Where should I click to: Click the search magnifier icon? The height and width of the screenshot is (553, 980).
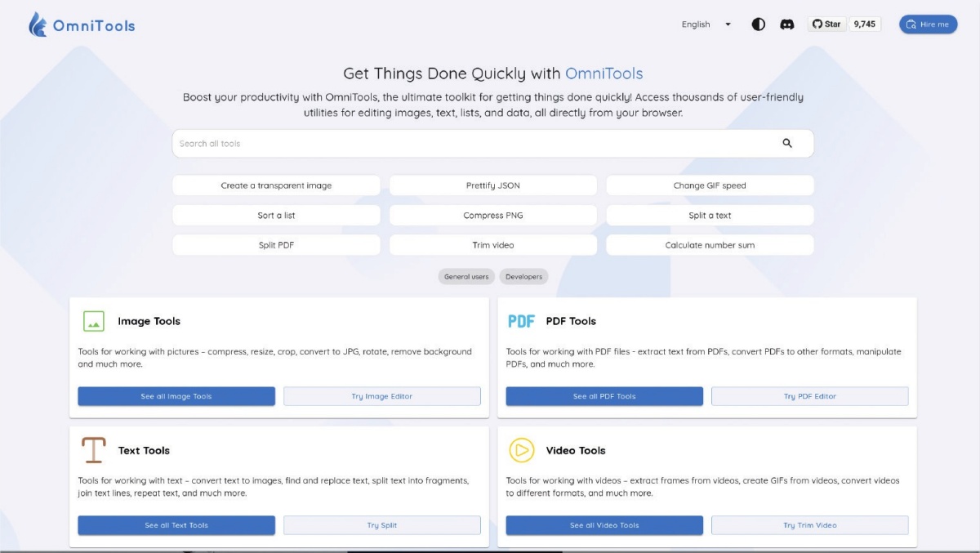click(787, 143)
